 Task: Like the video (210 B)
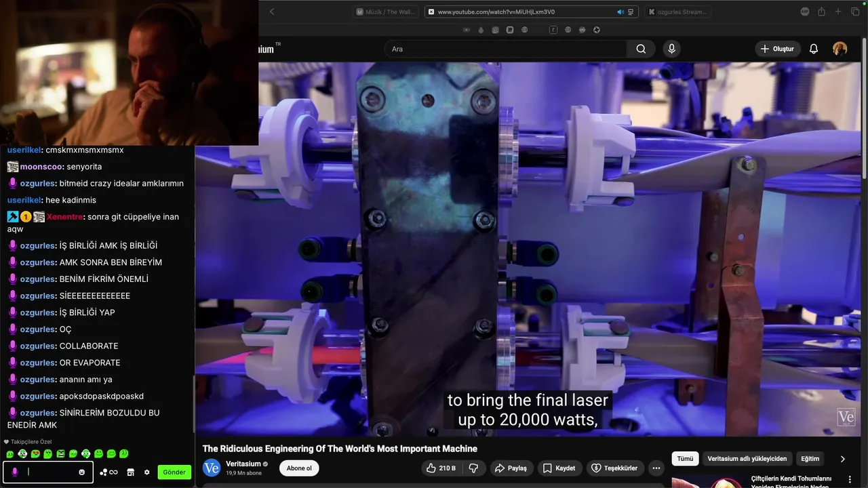coord(441,468)
